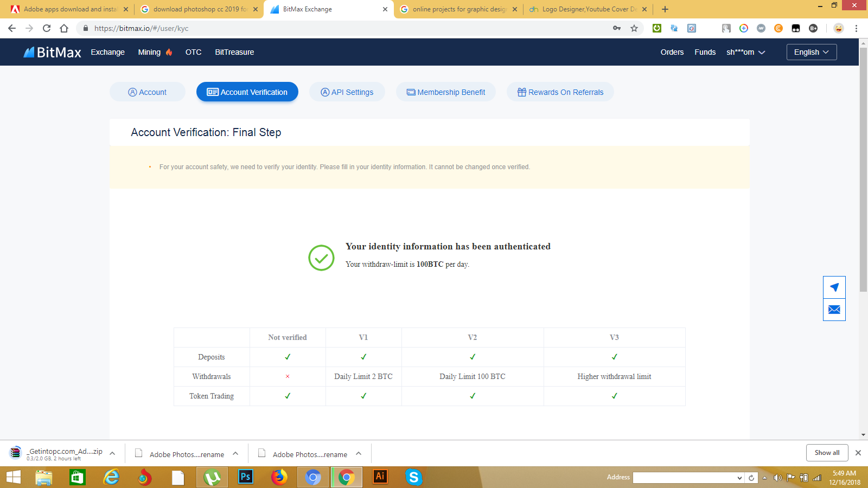Close the BitMax Exchange browser tab

tap(385, 9)
